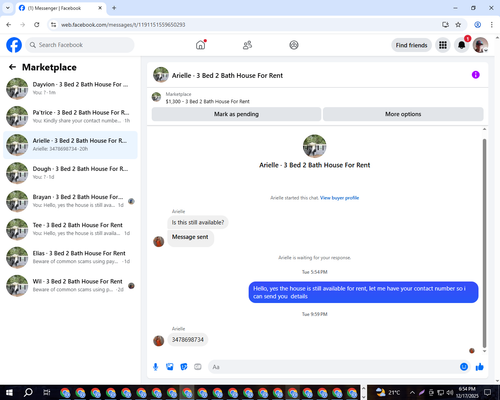Open the Wil conversation
This screenshot has width=500, height=400.
pyautogui.click(x=70, y=286)
